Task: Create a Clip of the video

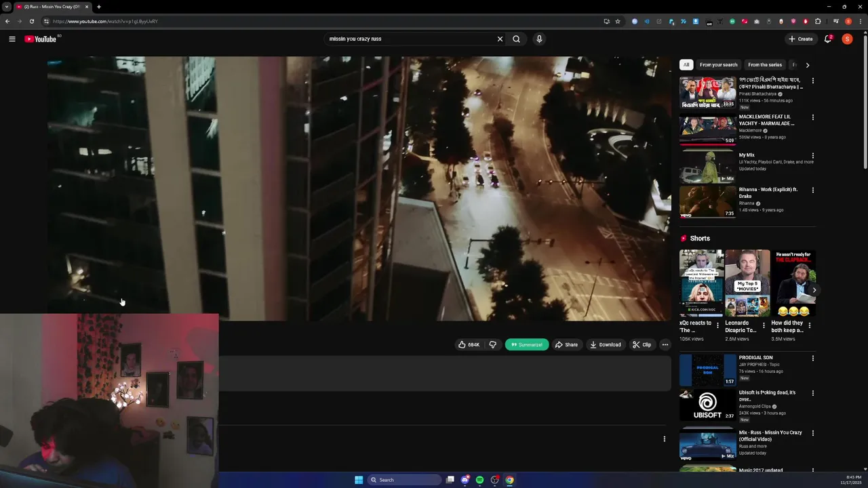Action: click(642, 344)
